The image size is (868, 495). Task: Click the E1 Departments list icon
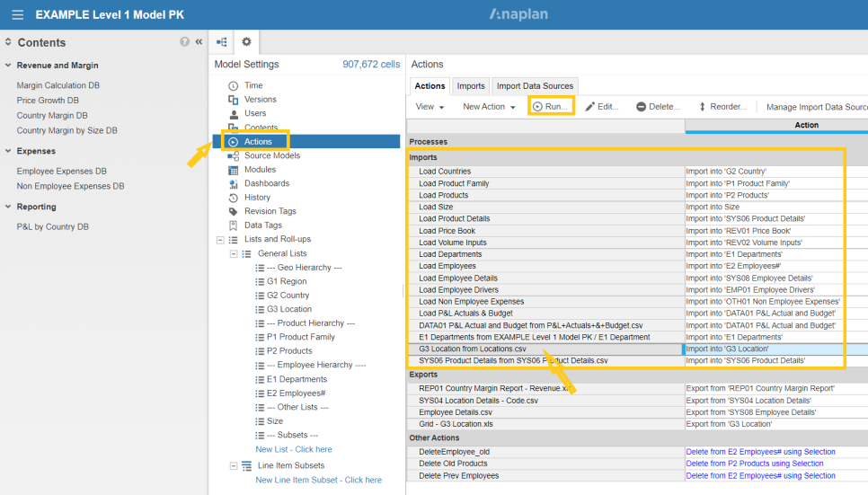point(260,380)
